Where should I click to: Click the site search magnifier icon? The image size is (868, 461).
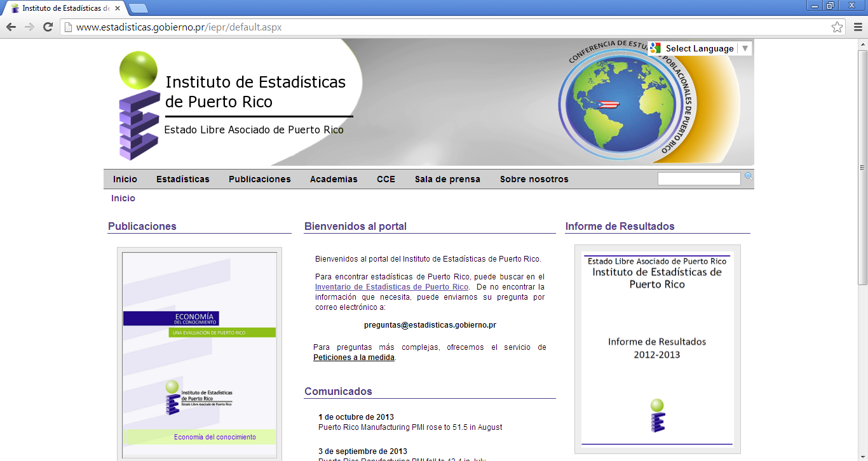point(749,177)
